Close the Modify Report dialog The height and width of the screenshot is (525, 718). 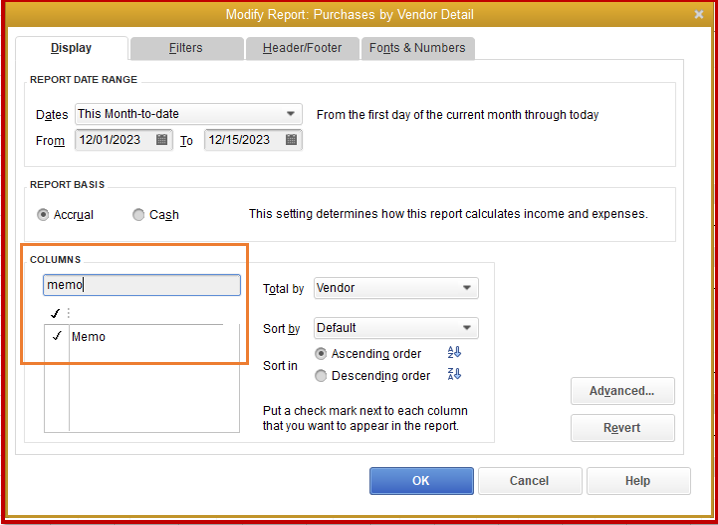[x=699, y=14]
